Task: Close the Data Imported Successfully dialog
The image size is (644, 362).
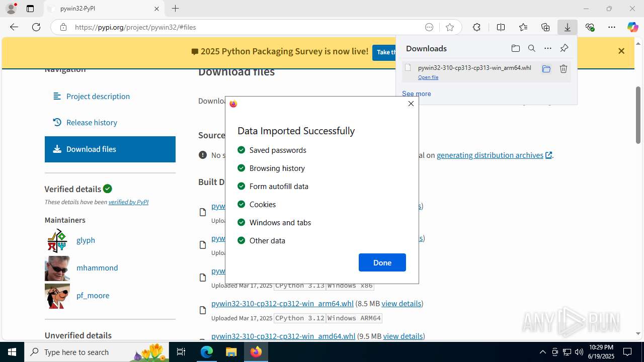Action: [x=411, y=104]
